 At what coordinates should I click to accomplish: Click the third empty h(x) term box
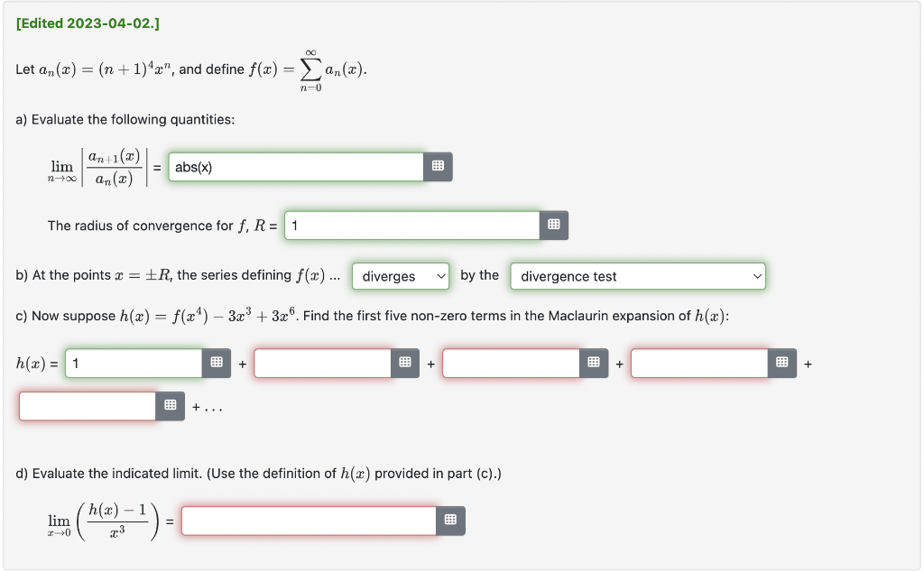point(510,363)
